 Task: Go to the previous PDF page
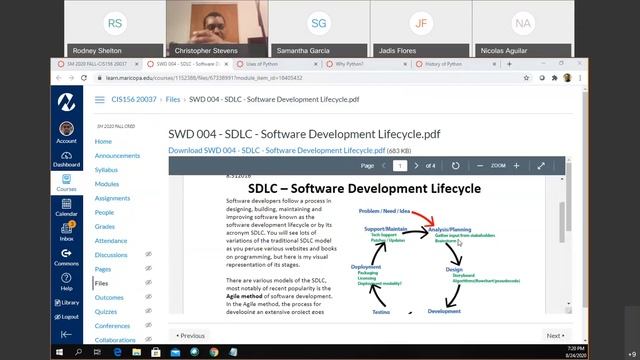(x=384, y=166)
